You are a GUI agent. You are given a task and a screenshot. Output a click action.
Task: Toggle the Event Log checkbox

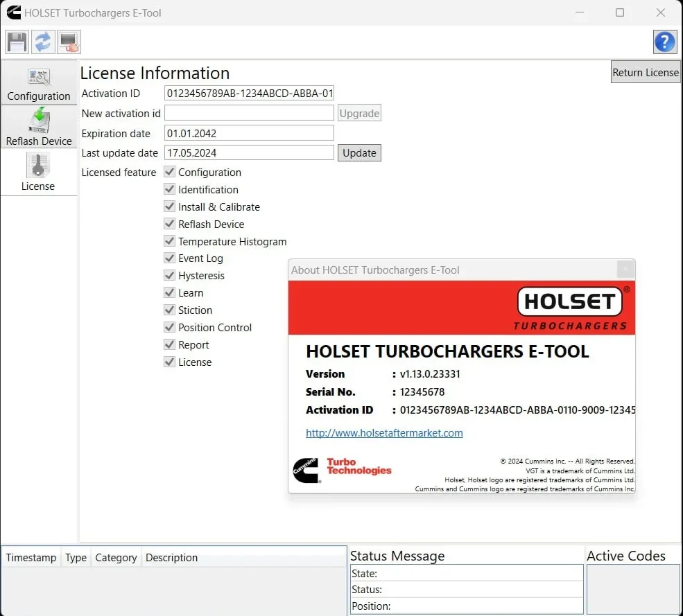(169, 258)
